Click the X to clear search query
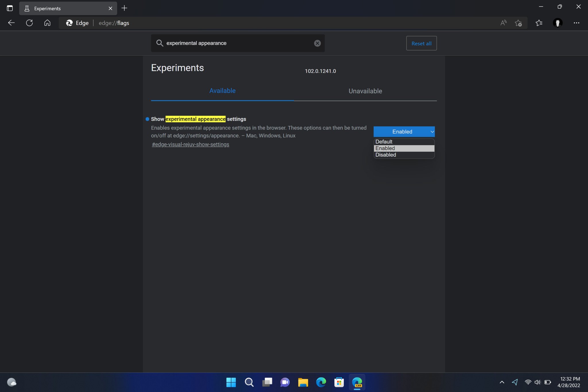 317,43
